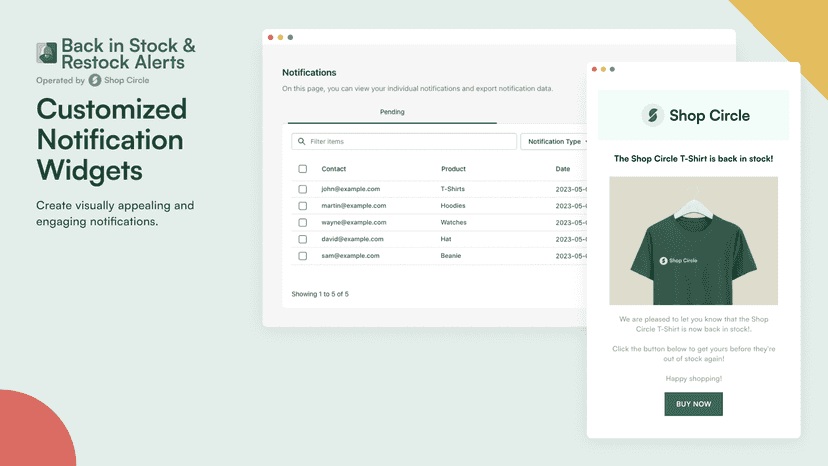The image size is (828, 466).
Task: Click the Hoodies product cell
Action: (x=453, y=206)
